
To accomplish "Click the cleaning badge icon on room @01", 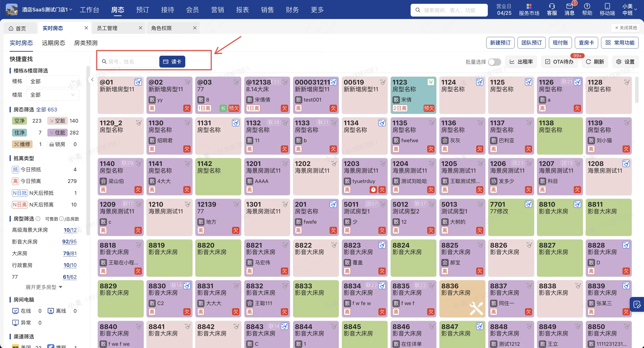I will point(138,82).
